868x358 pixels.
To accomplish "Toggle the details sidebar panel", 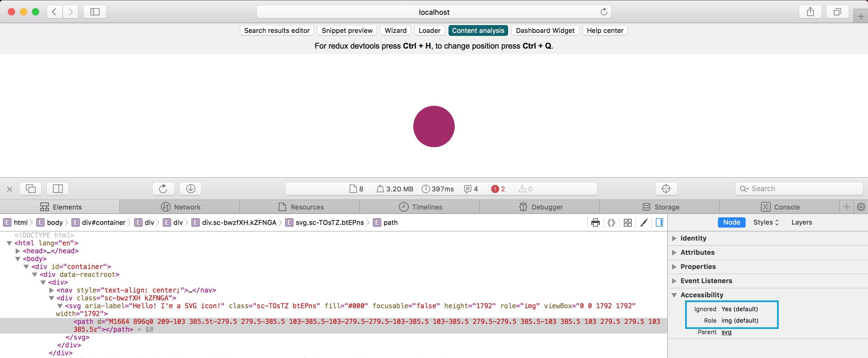I will 659,222.
